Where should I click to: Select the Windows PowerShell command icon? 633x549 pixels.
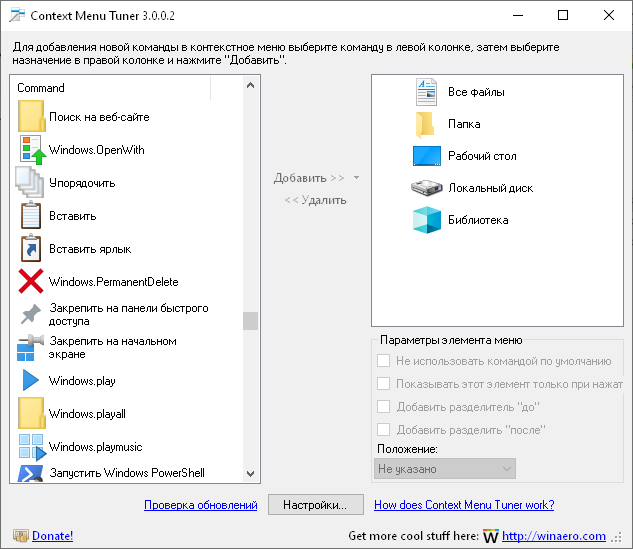31,473
